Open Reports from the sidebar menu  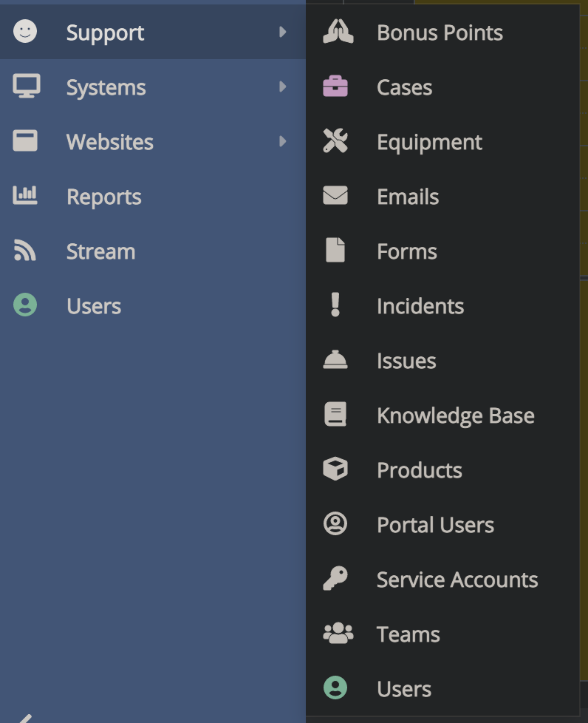[103, 197]
